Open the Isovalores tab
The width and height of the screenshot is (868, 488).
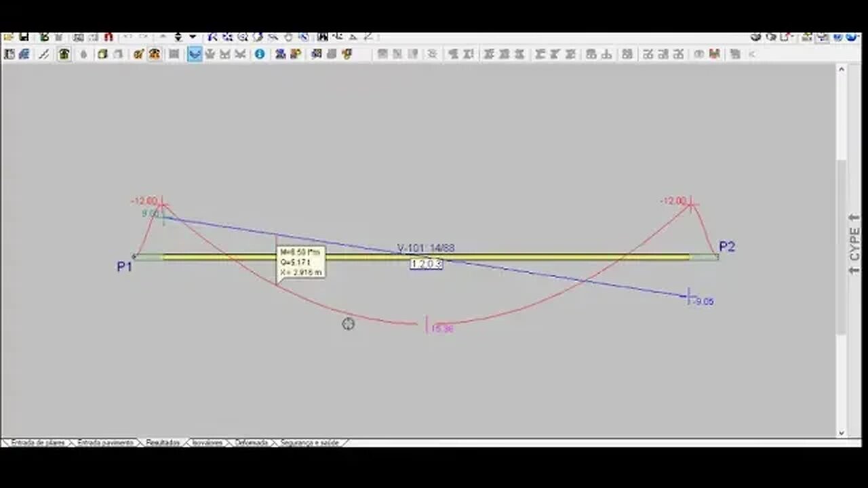click(x=208, y=443)
